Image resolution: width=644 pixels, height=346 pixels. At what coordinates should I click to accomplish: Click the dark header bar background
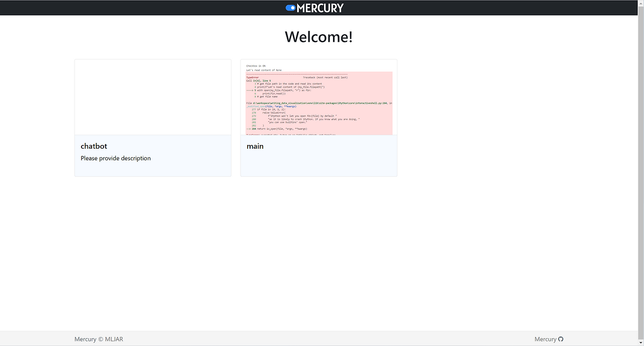click(x=151, y=8)
